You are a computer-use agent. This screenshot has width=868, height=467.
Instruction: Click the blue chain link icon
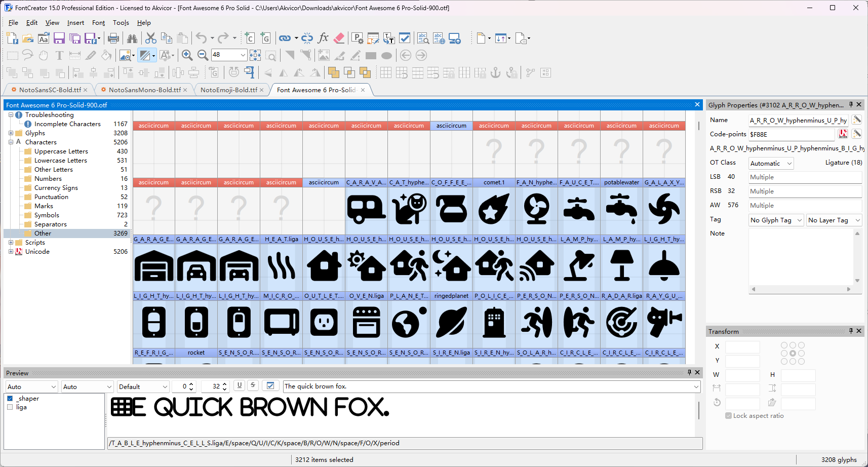pos(285,38)
